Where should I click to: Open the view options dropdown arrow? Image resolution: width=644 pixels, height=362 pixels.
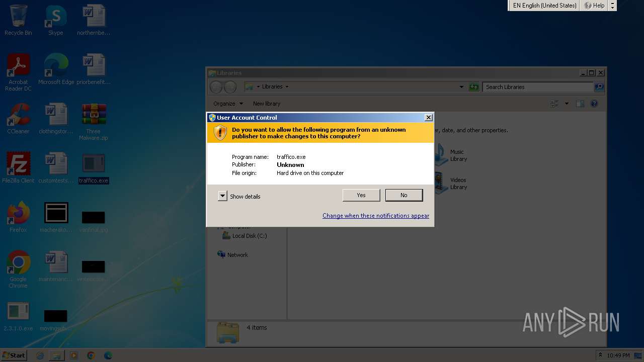tap(567, 104)
